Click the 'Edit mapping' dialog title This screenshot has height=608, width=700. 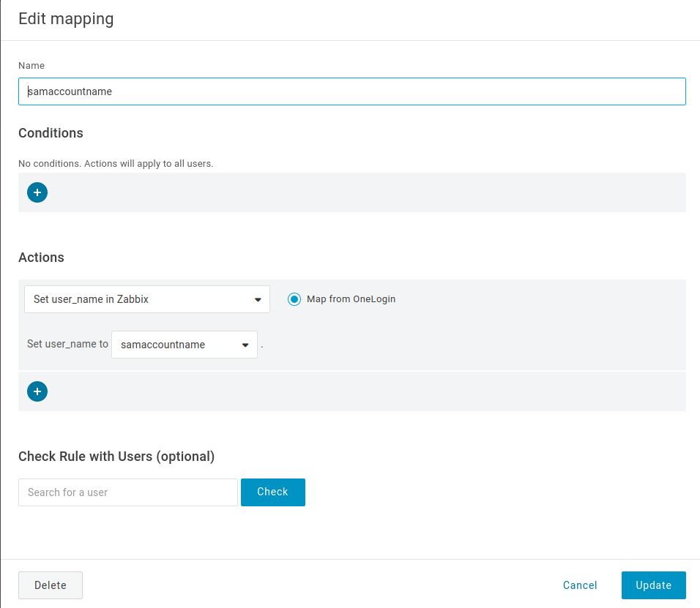tap(66, 19)
